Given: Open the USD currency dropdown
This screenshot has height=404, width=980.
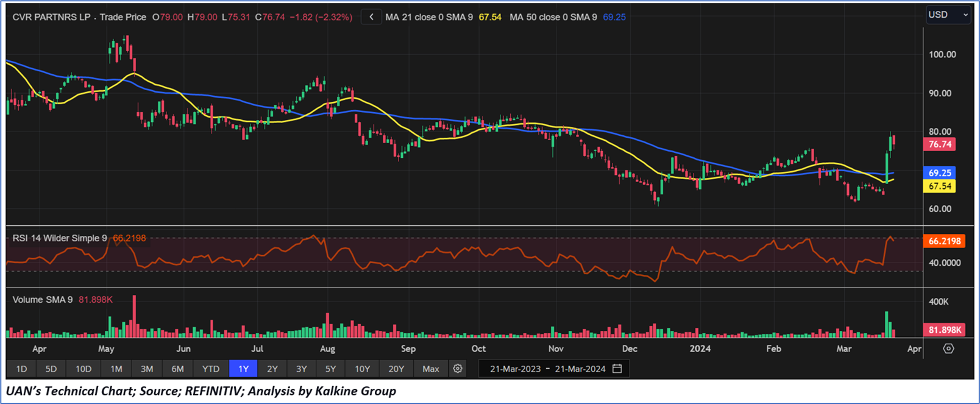Looking at the screenshot, I should coord(948,15).
